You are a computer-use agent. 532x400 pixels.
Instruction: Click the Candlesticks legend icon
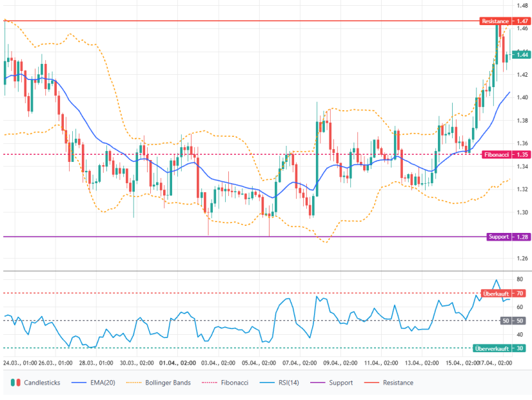click(x=15, y=383)
